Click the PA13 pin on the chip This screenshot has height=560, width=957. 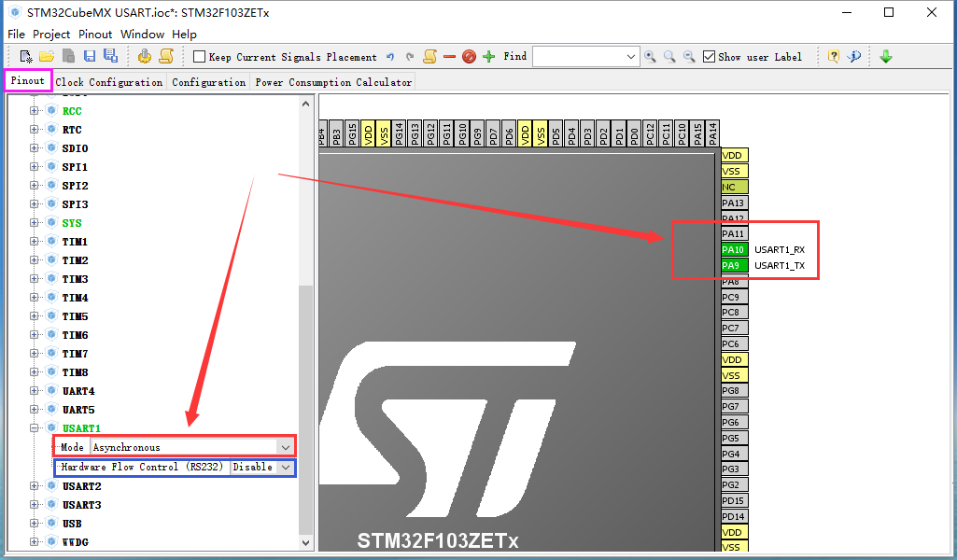point(734,203)
